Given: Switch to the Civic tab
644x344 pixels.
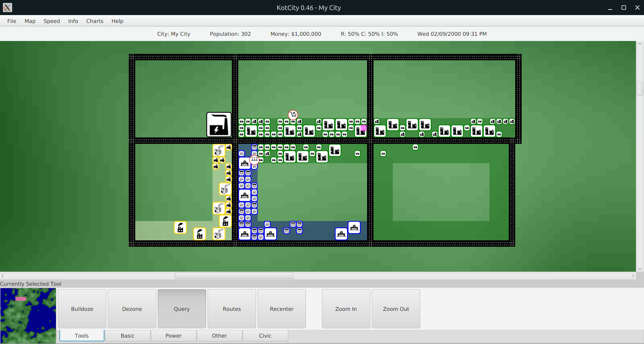Looking at the screenshot, I should click(x=265, y=336).
